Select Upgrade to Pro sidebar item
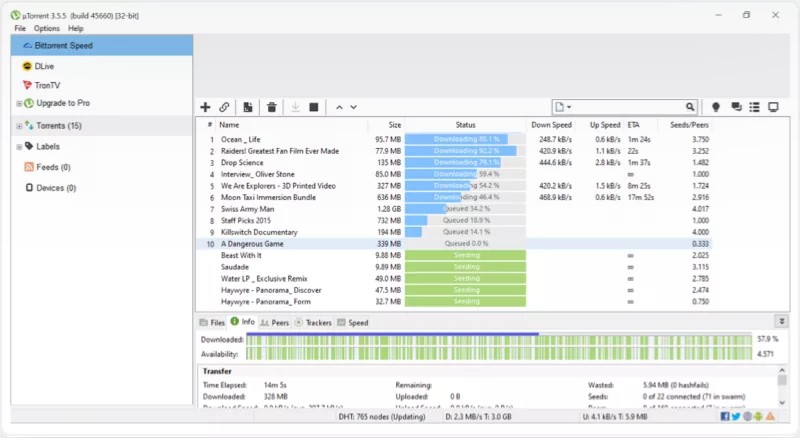 coord(63,103)
